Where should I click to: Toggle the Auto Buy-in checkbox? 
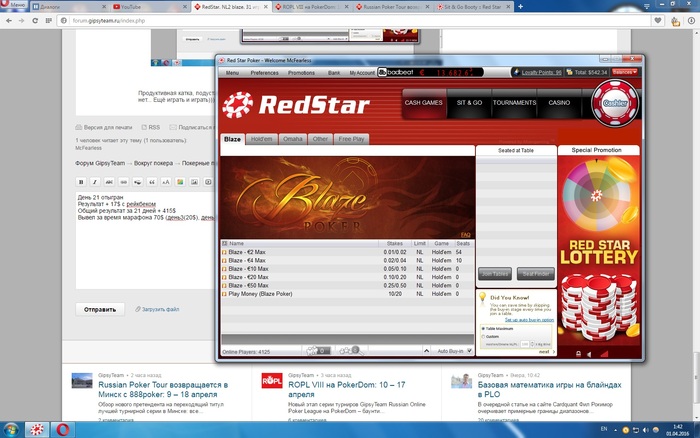pos(469,351)
